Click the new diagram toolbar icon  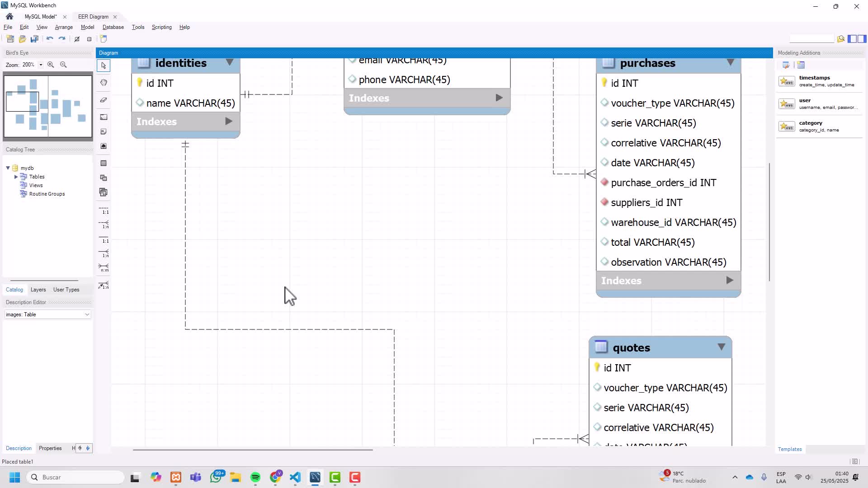click(104, 39)
